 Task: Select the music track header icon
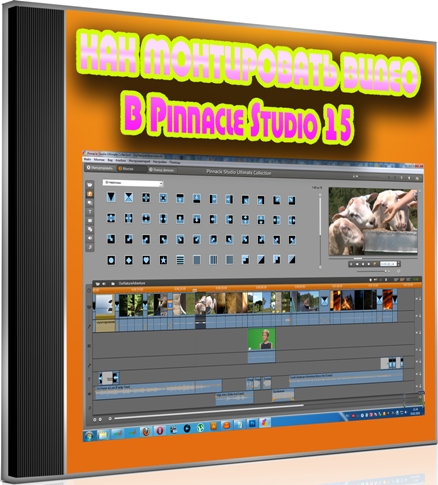click(x=89, y=408)
